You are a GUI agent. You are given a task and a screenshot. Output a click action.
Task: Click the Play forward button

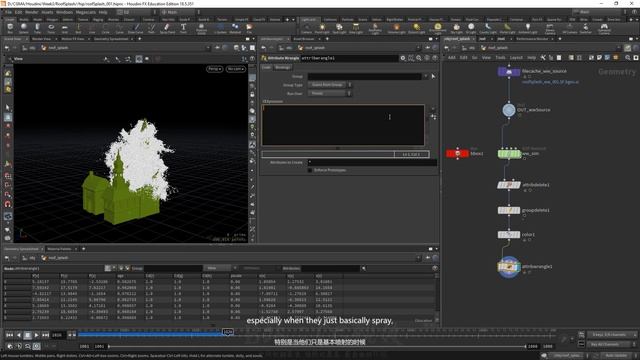pos(36,335)
